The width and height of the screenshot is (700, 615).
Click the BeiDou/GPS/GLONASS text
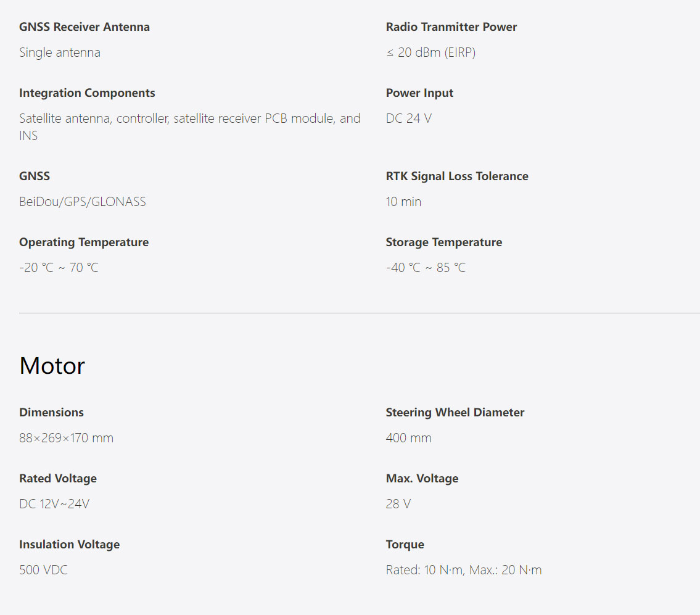(83, 202)
